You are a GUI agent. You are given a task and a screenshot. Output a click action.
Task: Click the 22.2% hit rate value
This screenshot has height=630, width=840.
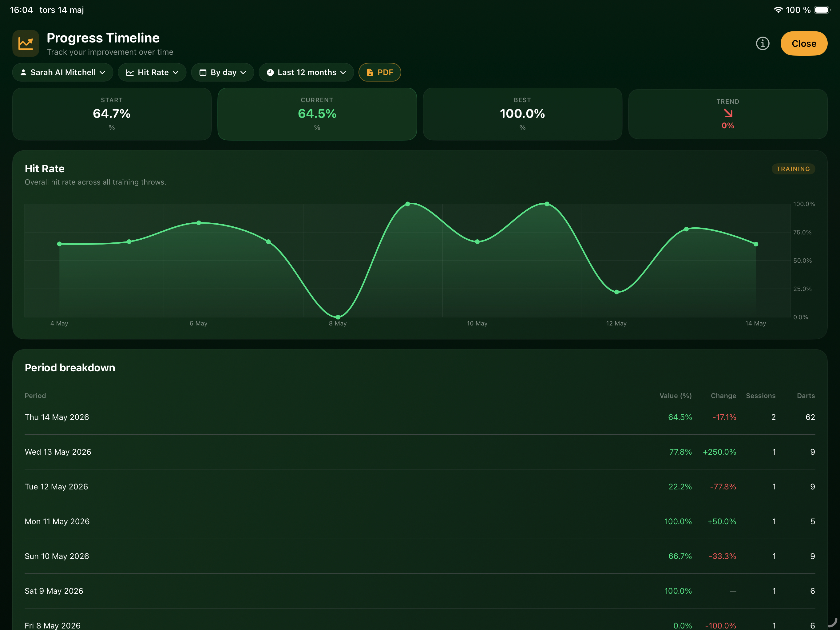click(680, 487)
